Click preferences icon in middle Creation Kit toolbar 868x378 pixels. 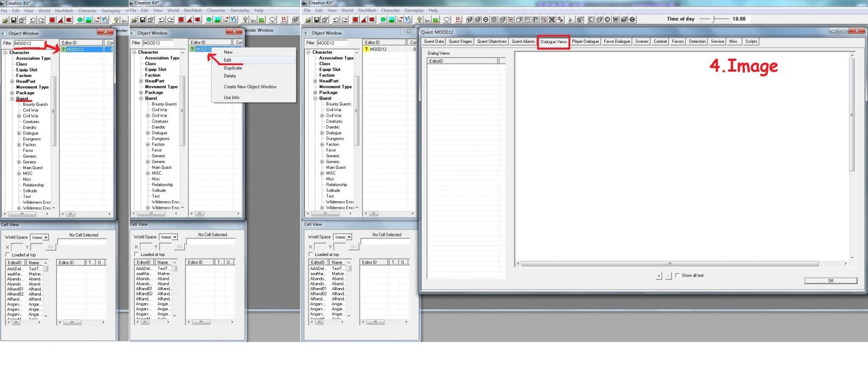(151, 20)
